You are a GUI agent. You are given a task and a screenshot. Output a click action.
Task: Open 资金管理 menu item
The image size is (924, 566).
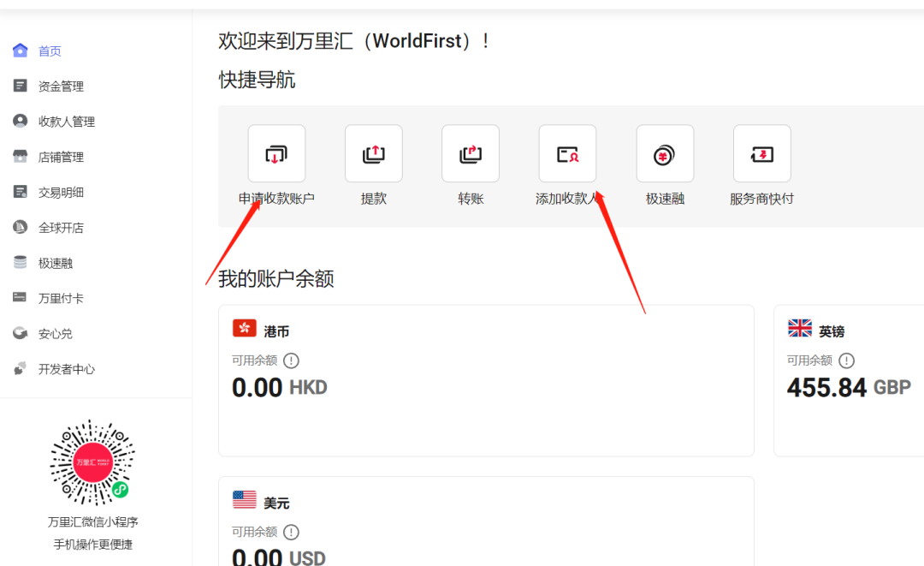point(61,86)
